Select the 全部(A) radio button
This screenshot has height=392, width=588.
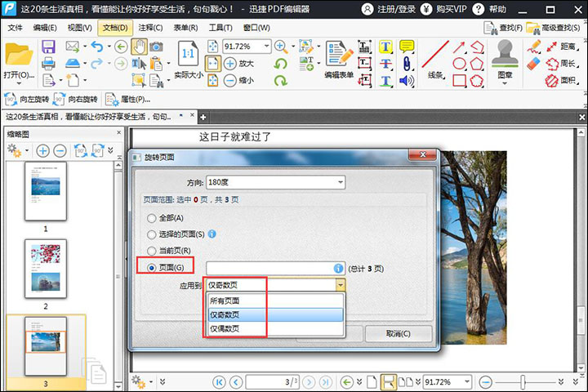tap(151, 218)
